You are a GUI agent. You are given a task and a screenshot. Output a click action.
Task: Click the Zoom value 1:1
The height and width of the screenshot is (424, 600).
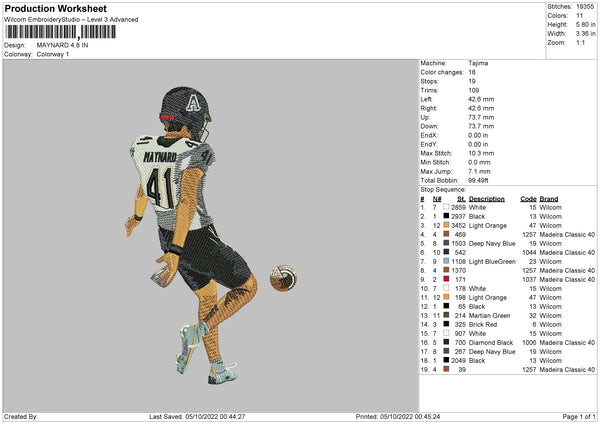[580, 42]
